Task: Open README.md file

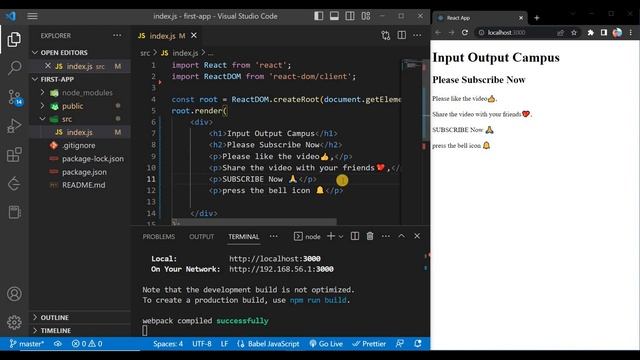Action: pos(83,185)
